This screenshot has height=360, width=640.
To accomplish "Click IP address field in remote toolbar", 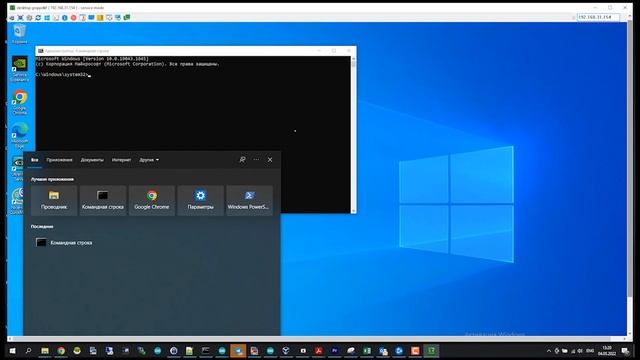I will pos(598,17).
